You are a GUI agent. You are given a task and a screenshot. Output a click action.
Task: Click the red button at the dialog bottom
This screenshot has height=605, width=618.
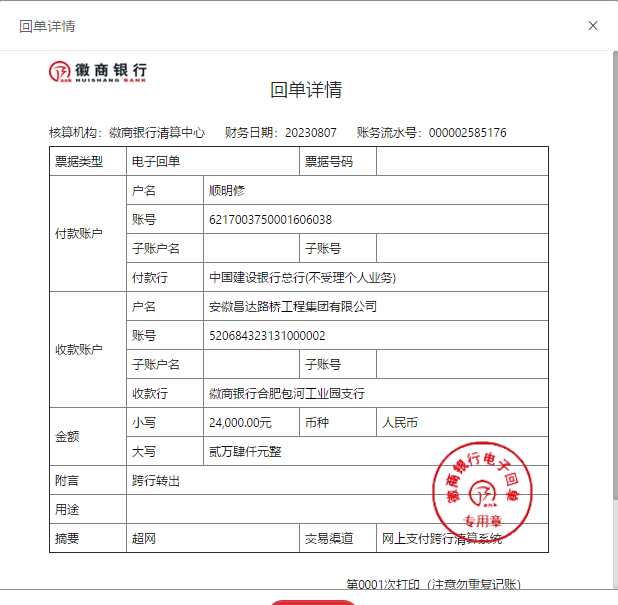click(x=312, y=601)
